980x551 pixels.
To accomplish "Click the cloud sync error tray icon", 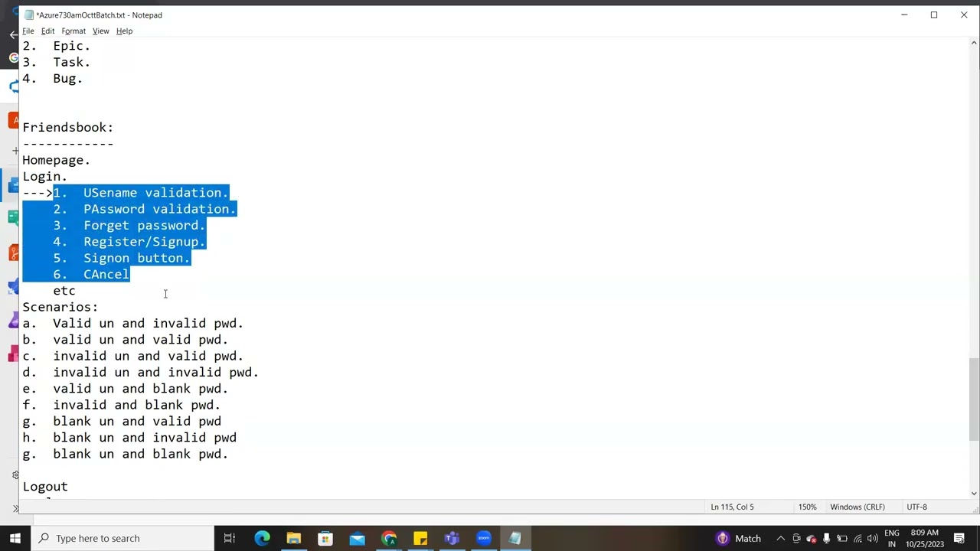I will click(x=812, y=538).
